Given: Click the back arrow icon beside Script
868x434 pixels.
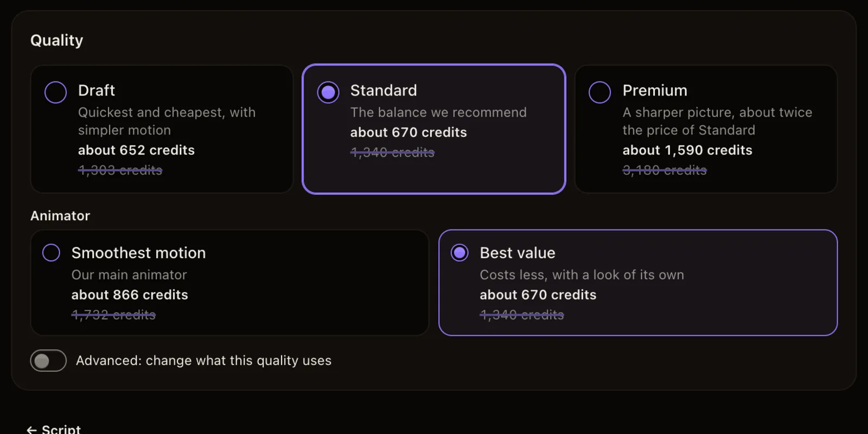Looking at the screenshot, I should coord(31,430).
